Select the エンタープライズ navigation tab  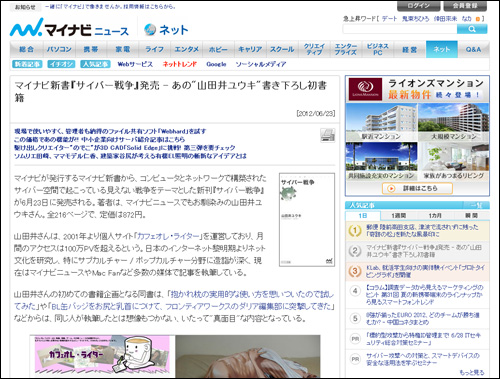point(346,49)
